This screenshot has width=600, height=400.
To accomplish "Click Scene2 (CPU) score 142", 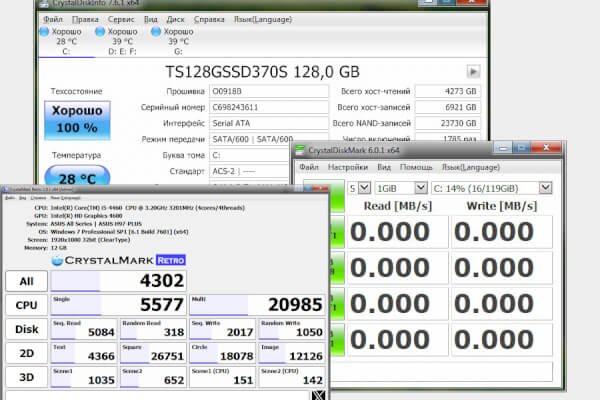I will (292, 377).
